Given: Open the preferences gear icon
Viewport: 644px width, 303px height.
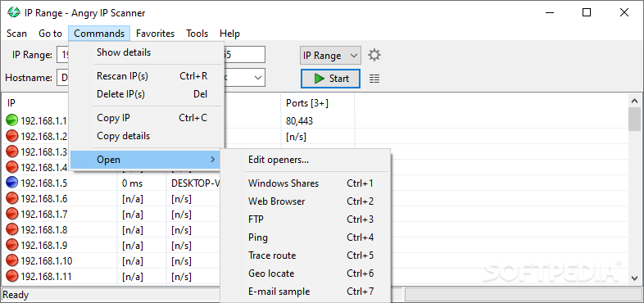Looking at the screenshot, I should pos(374,55).
